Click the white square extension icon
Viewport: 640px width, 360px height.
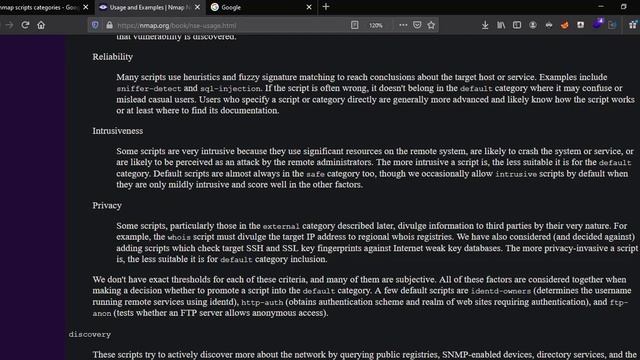click(x=580, y=25)
